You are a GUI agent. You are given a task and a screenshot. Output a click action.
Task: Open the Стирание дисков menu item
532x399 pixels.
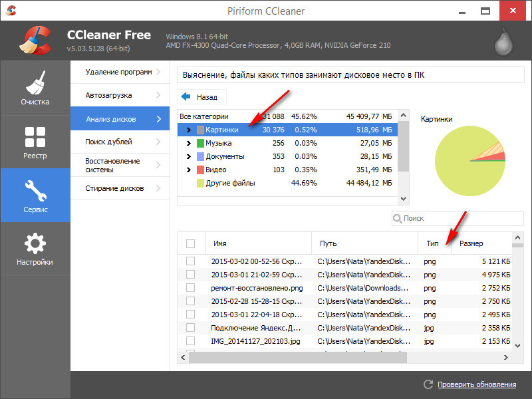(x=120, y=188)
